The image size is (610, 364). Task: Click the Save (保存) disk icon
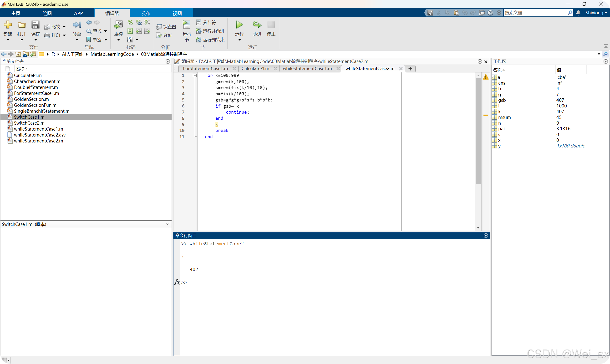tap(35, 25)
